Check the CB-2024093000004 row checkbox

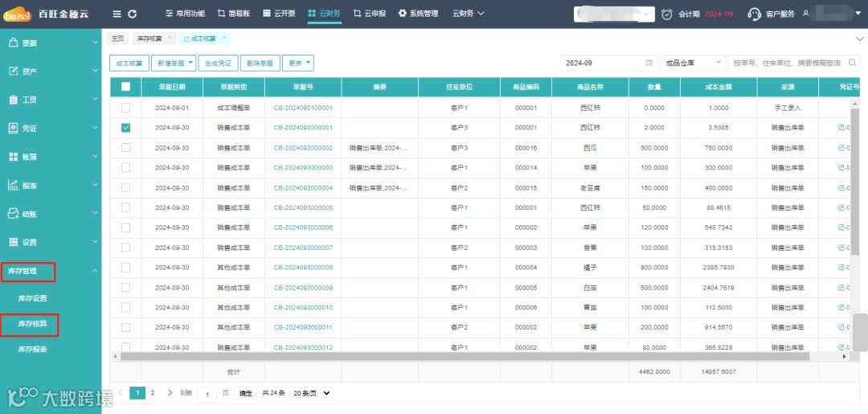(125, 187)
